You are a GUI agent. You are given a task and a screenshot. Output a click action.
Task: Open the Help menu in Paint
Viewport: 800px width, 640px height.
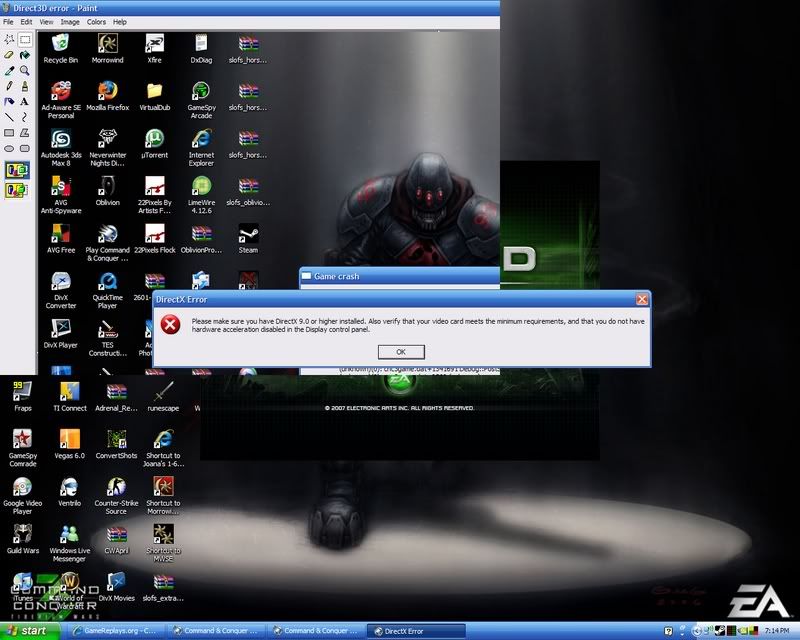click(x=120, y=22)
